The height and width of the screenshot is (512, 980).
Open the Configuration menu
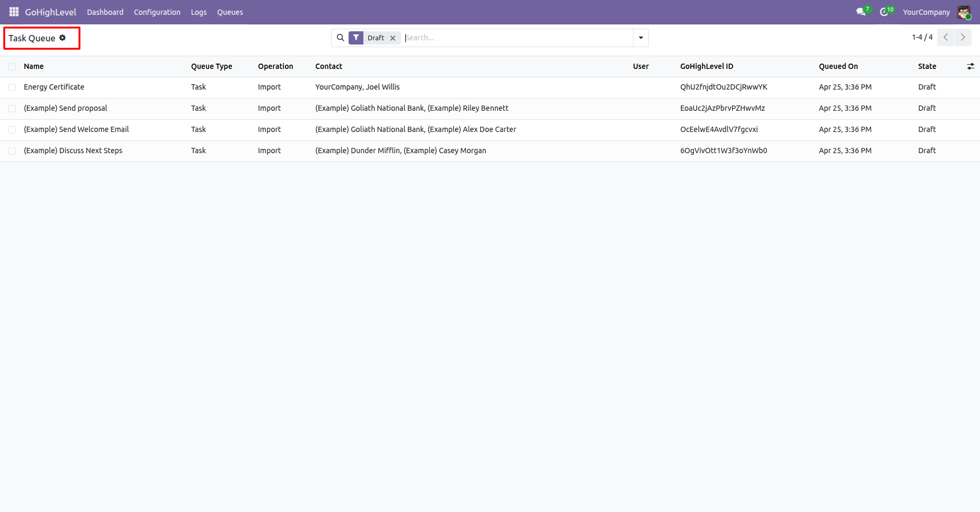point(157,12)
